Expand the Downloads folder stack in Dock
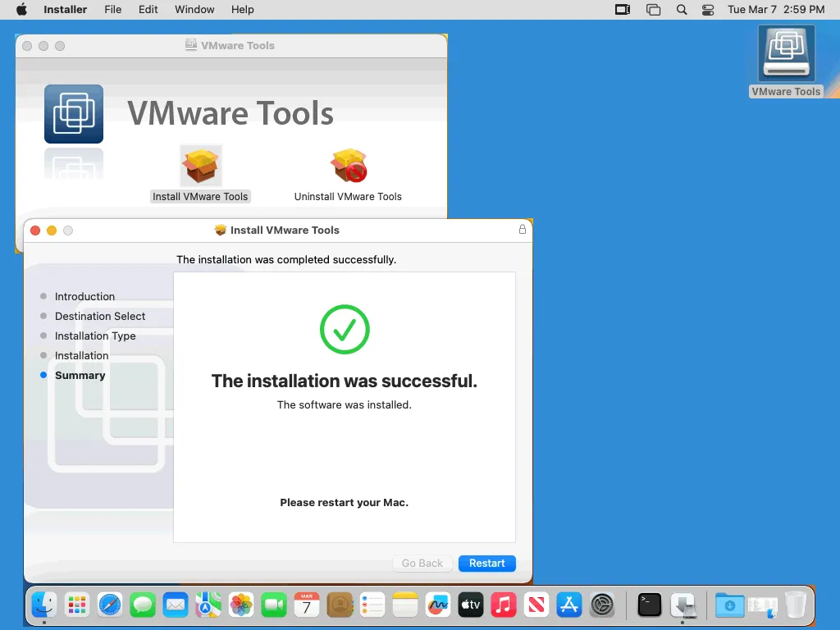 [x=729, y=605]
